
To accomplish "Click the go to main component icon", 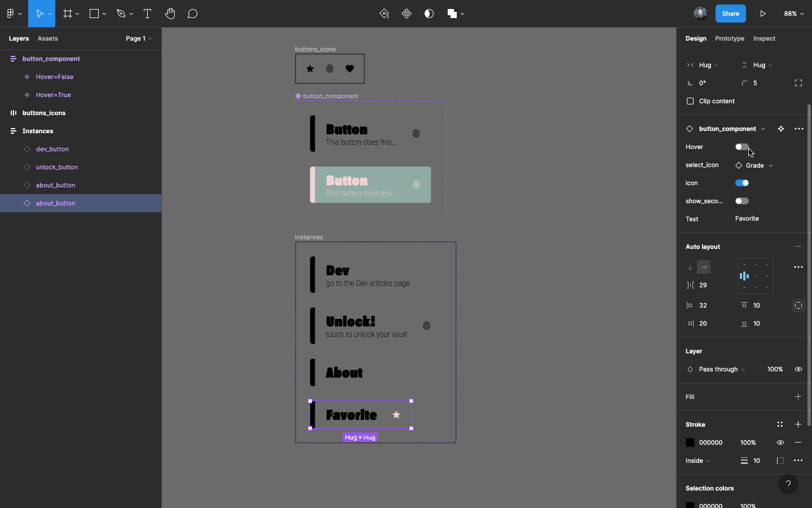I will pyautogui.click(x=384, y=14).
